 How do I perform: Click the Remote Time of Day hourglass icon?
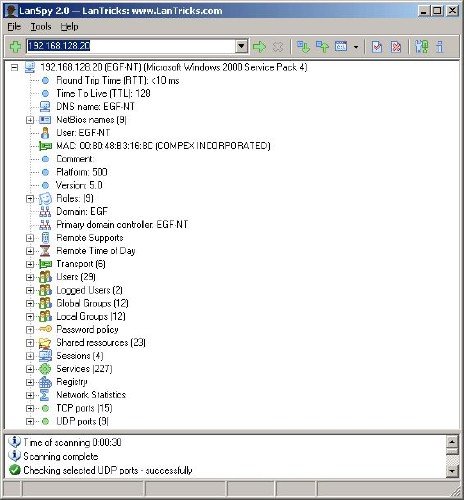click(x=45, y=251)
